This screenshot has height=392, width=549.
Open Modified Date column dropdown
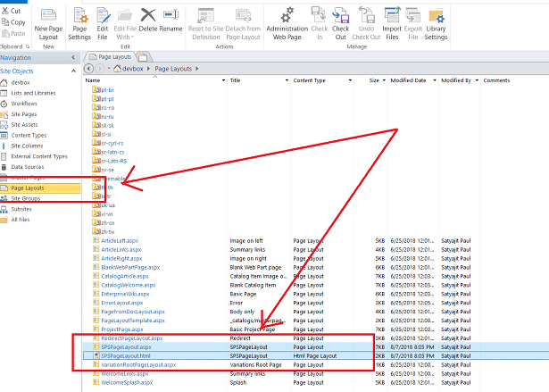click(435, 80)
